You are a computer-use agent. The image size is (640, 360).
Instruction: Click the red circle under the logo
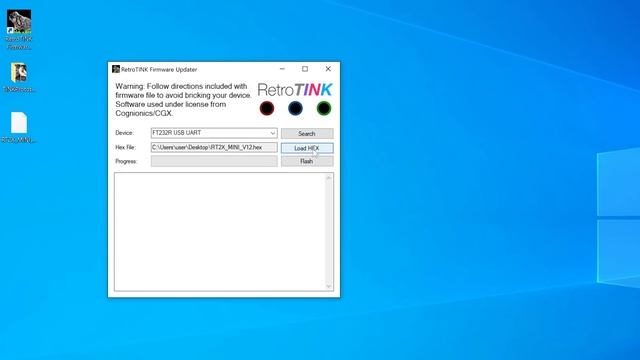(x=267, y=108)
